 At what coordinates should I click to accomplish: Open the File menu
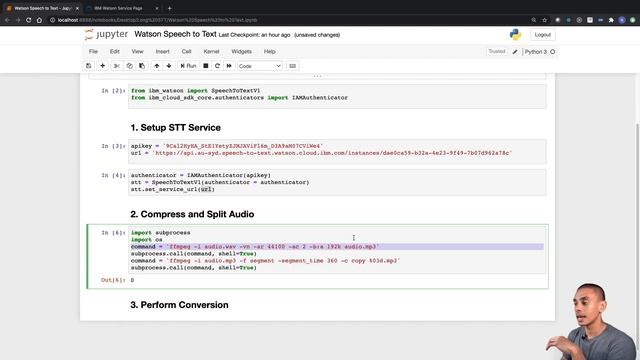pos(93,51)
